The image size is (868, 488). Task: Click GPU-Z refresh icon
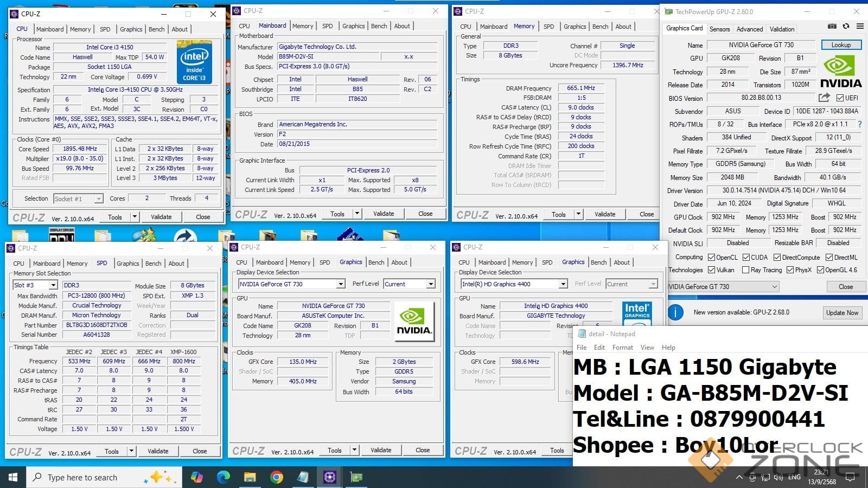[846, 26]
